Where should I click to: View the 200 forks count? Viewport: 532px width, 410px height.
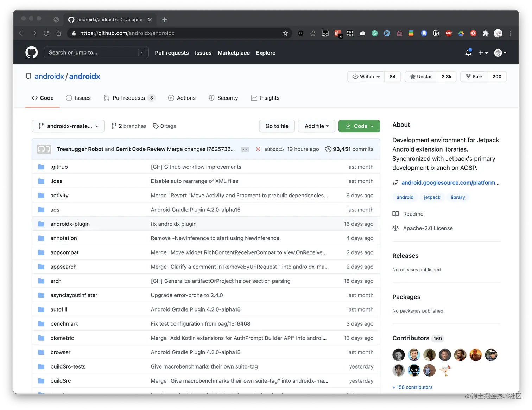click(497, 77)
